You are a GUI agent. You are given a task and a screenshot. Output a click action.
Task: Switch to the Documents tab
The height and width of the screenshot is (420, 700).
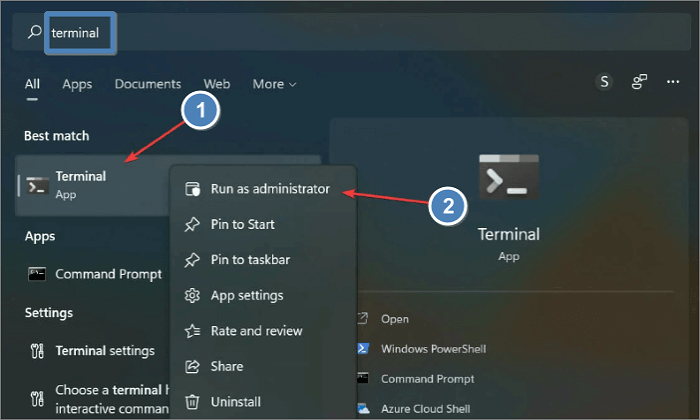coord(148,84)
